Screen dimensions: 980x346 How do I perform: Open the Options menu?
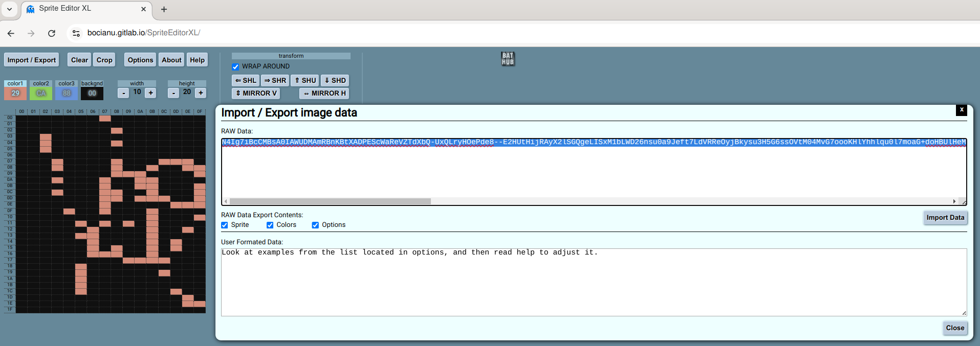(140, 60)
